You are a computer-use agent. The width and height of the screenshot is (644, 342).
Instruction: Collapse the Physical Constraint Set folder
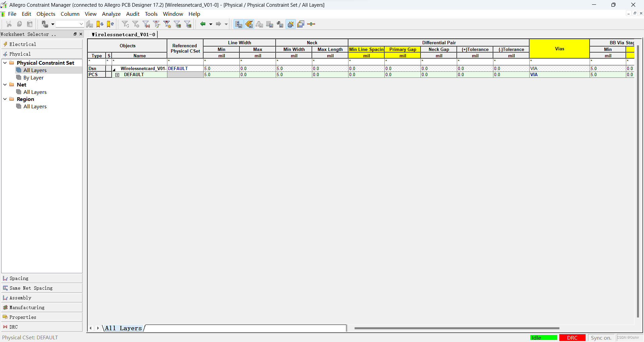tap(5, 63)
